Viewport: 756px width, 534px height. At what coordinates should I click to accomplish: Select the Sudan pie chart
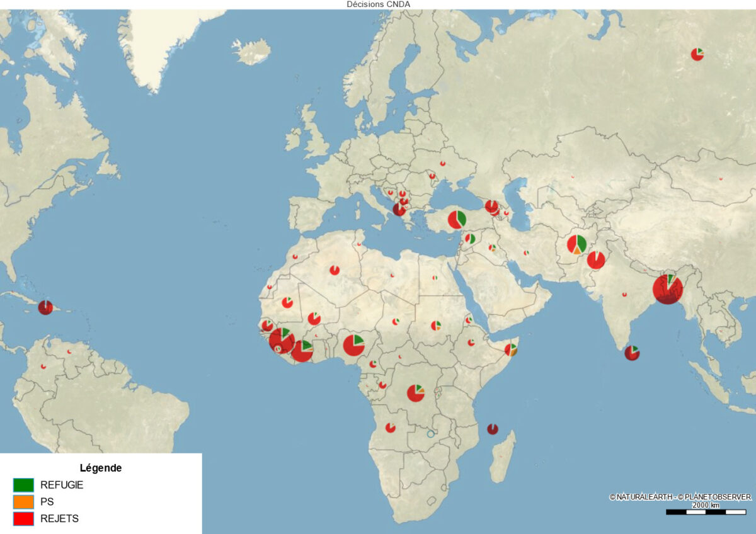tap(436, 326)
